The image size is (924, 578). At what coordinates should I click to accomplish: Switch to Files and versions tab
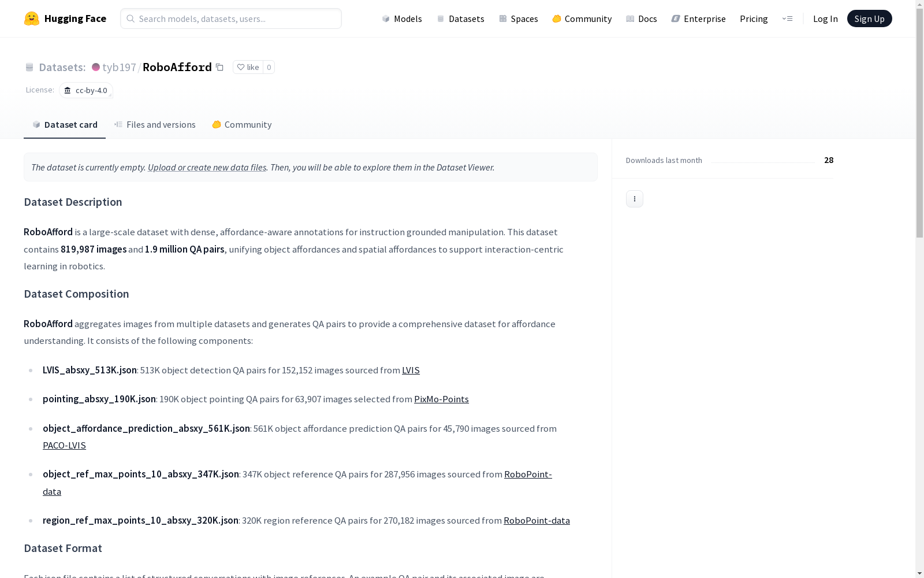[x=155, y=124]
